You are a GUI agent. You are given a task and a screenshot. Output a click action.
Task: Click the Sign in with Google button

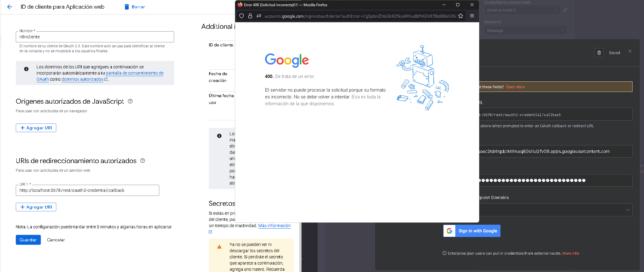click(x=472, y=231)
